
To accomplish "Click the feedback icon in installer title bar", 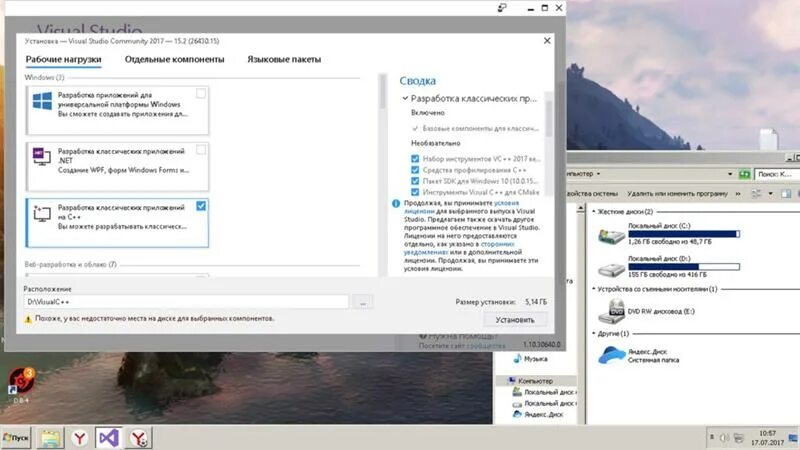I will (502, 8).
